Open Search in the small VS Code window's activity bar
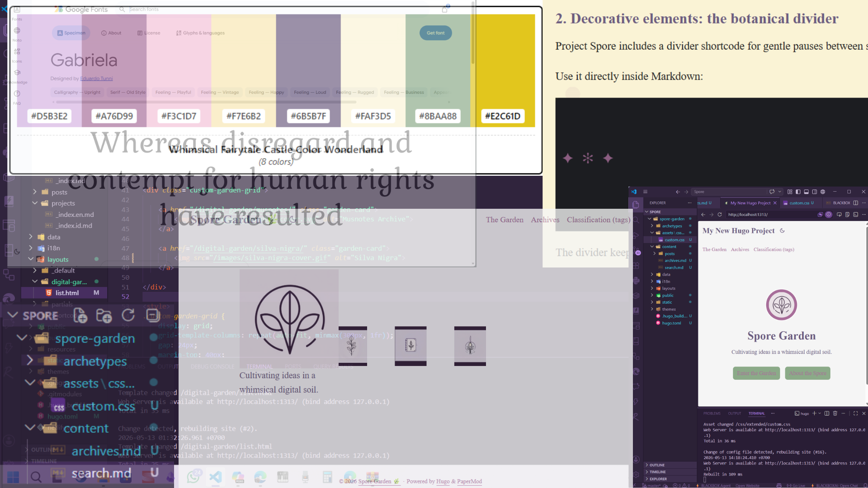This screenshot has width=868, height=488. (x=636, y=220)
